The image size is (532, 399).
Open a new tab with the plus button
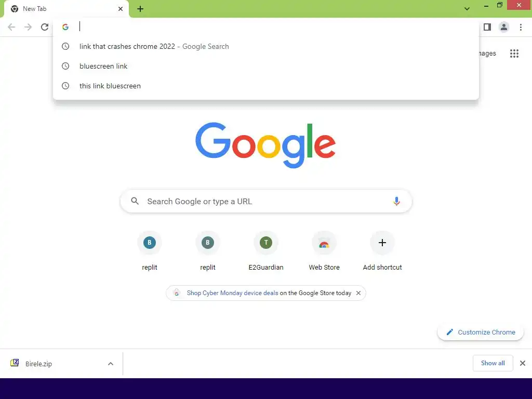140,9
